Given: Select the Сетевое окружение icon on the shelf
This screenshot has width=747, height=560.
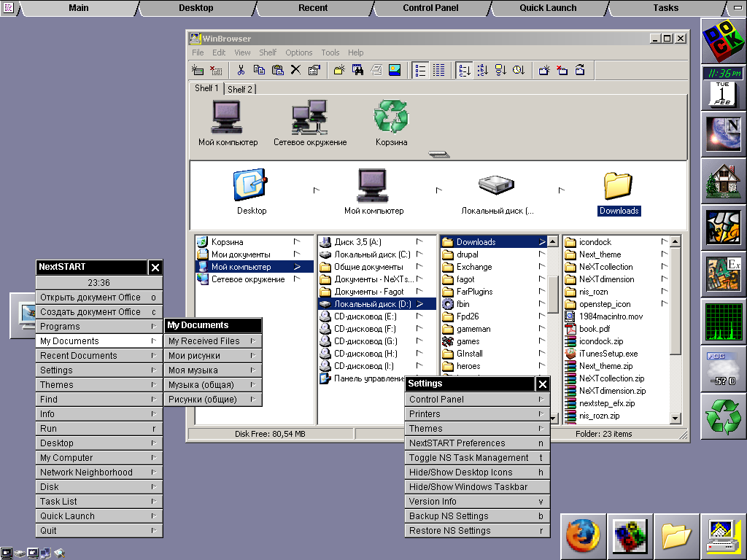Looking at the screenshot, I should pos(309,117).
